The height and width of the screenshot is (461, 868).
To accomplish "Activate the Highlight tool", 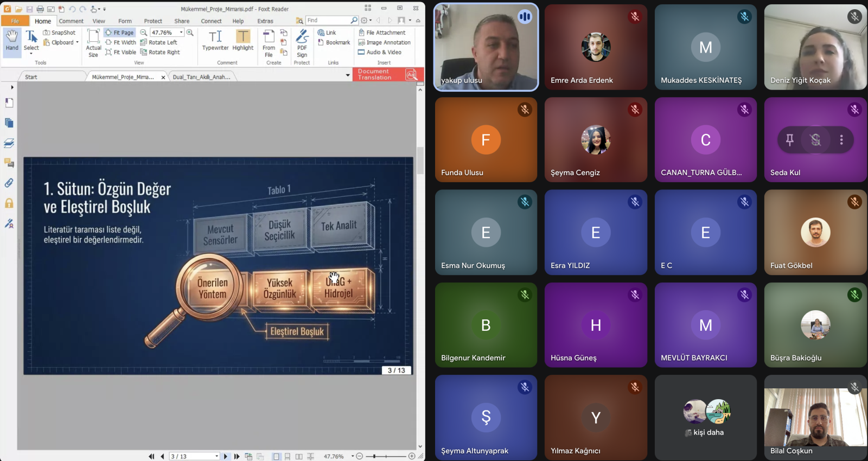I will [243, 41].
